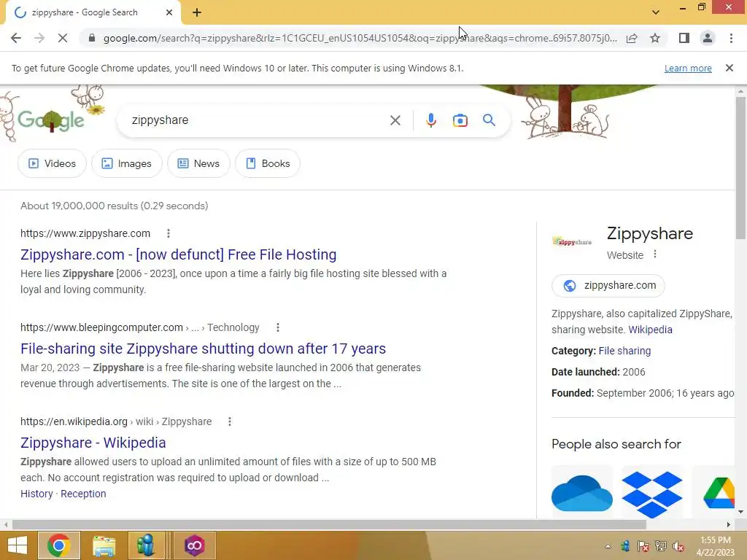Screen dimensions: 747x560
Task: Jump to the History section link
Action: click(x=36, y=494)
